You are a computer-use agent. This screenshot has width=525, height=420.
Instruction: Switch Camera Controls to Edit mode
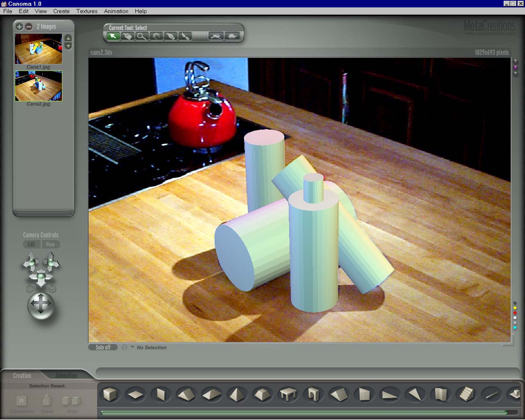pos(32,244)
